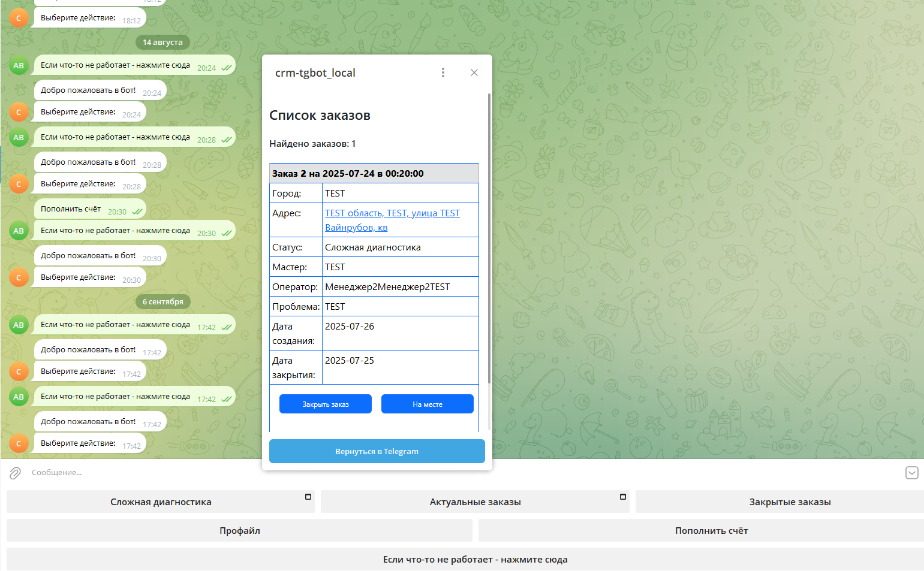This screenshot has height=571, width=924.
Task: Open the three-dot menu of crm-tgbot_local
Action: (443, 72)
